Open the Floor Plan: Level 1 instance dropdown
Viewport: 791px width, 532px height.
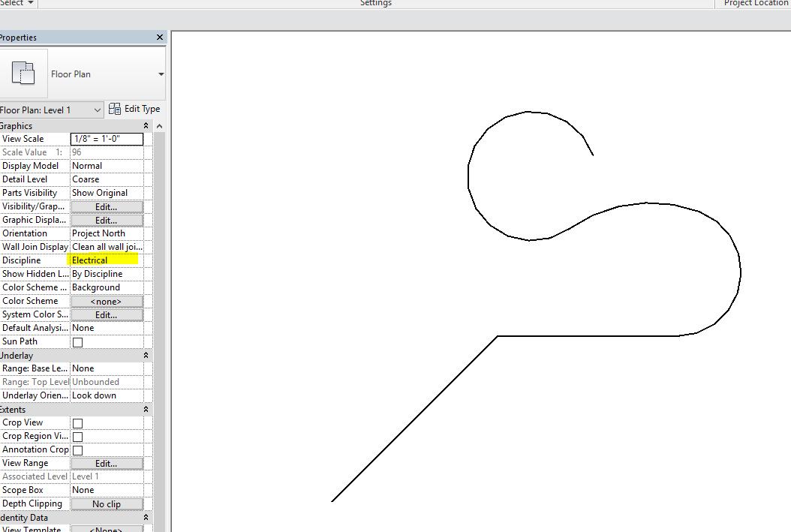click(x=51, y=110)
